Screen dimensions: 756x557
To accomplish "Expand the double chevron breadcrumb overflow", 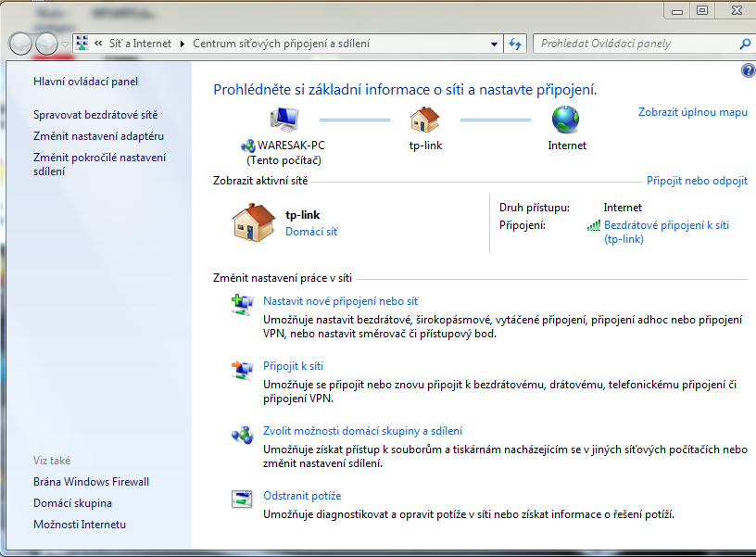I will coord(98,44).
